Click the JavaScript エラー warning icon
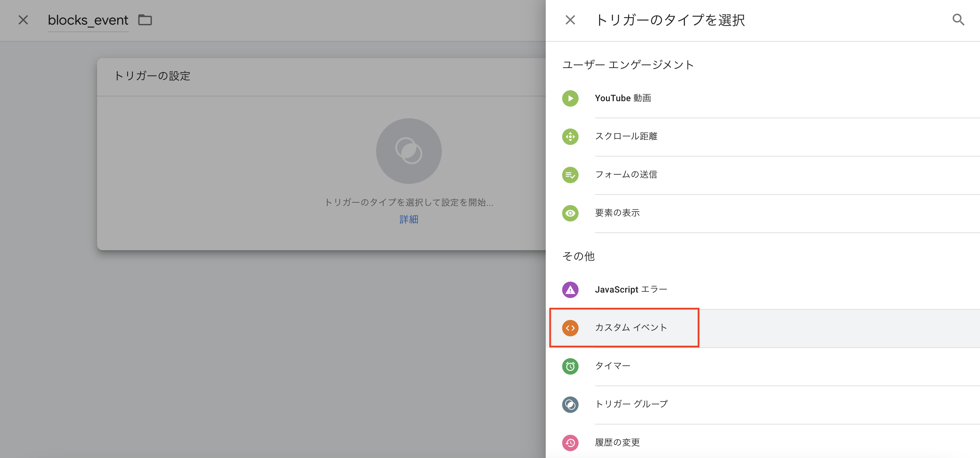The width and height of the screenshot is (980, 458). coord(570,290)
